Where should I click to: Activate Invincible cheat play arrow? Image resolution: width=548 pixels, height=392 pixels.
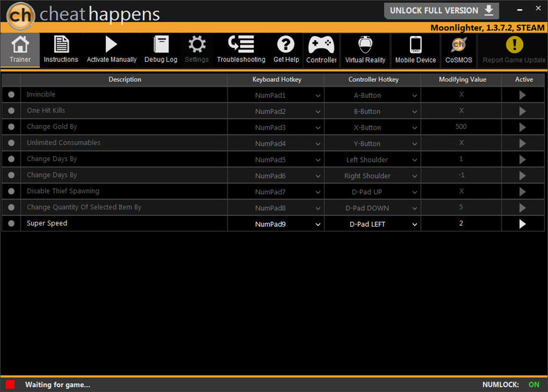(522, 95)
